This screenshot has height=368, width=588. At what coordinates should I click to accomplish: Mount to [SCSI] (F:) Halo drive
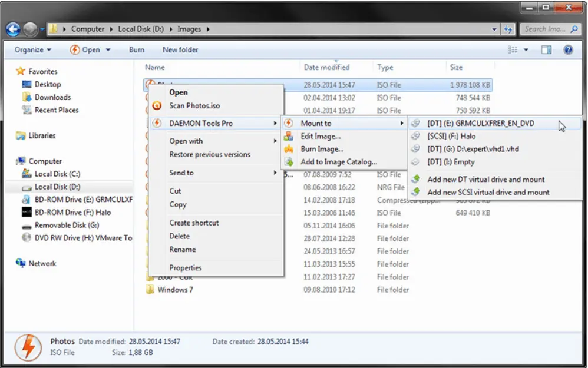(x=451, y=136)
